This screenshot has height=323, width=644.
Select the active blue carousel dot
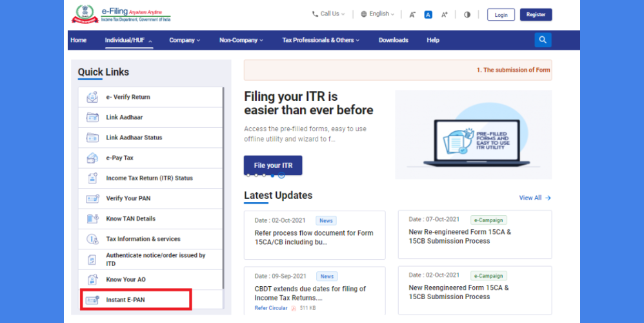coord(272,176)
